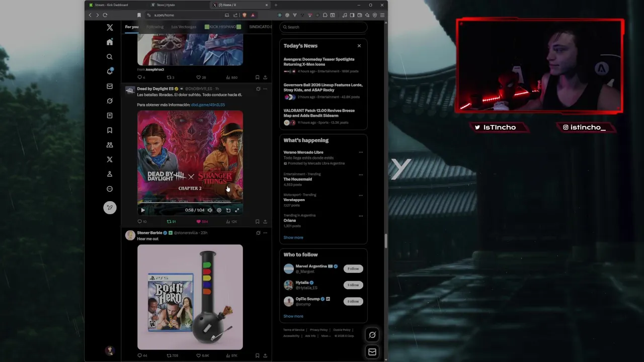644x362 pixels.
Task: Open Governors Ball 2026 Lineup news item
Action: [323, 91]
